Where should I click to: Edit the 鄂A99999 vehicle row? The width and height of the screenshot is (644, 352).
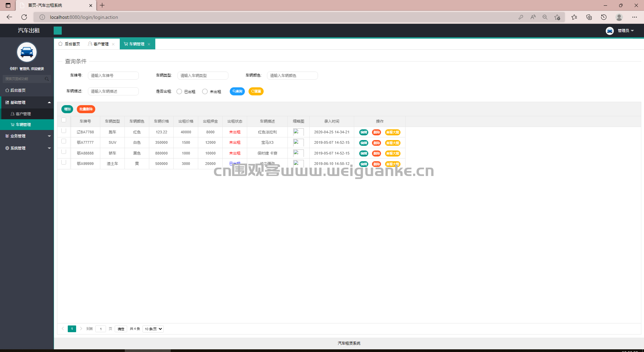(364, 164)
